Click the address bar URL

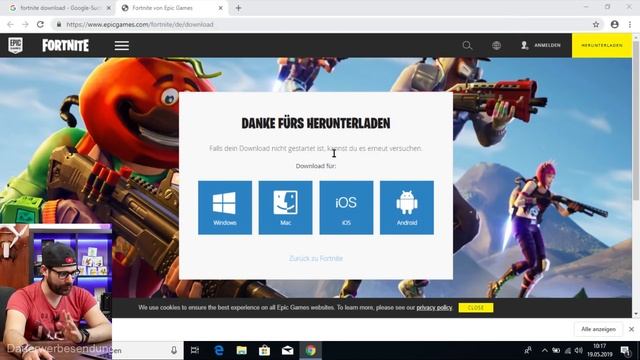click(x=140, y=24)
